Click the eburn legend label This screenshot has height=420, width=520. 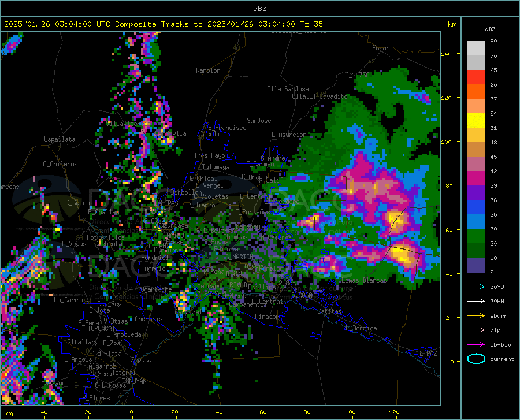(x=499, y=316)
